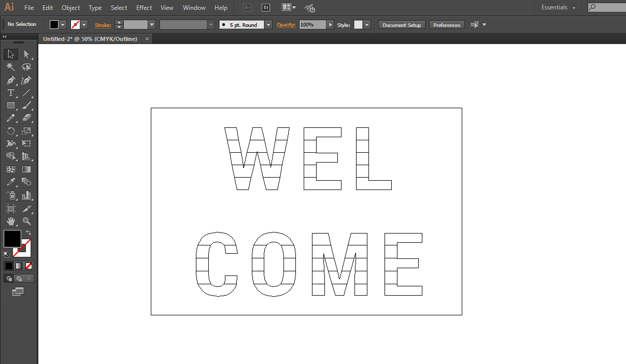This screenshot has width=626, height=364.
Task: Open the 5 pt. Round brush dropdown
Action: click(268, 25)
